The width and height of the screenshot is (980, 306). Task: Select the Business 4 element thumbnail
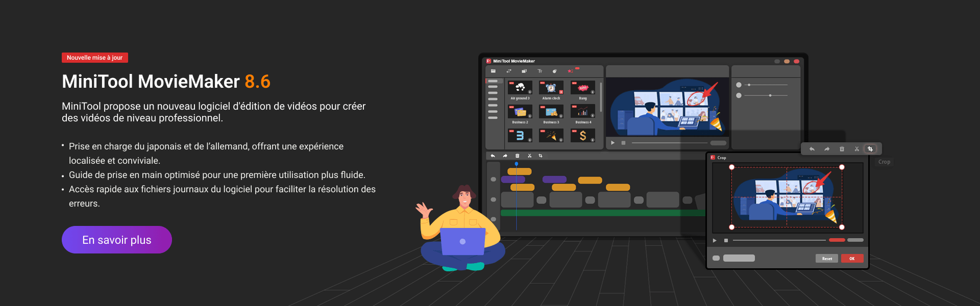point(583,112)
